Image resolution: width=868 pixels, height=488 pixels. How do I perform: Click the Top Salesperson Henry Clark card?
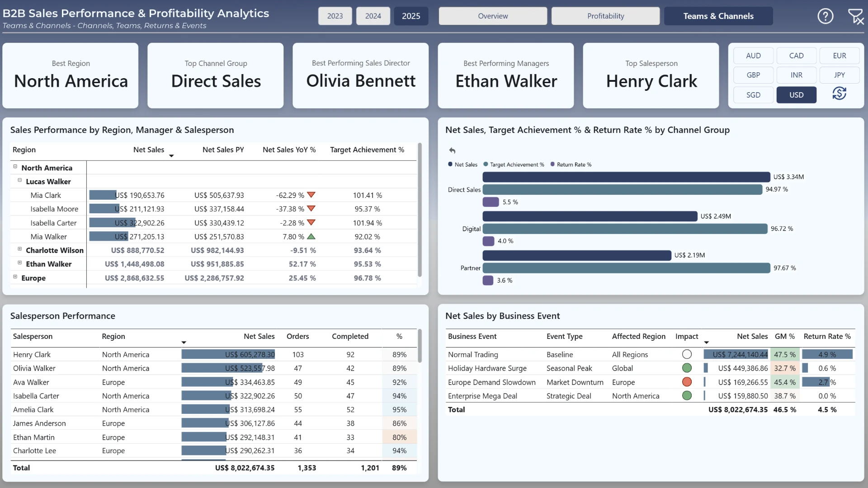pos(651,75)
